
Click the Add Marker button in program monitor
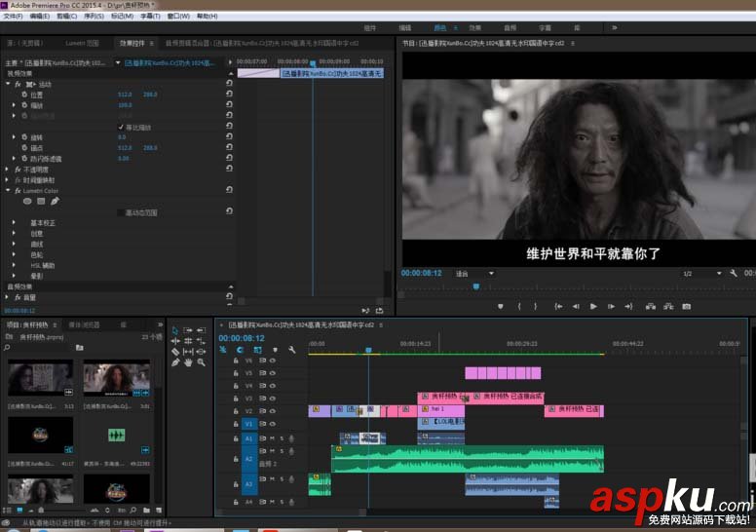pos(501,306)
